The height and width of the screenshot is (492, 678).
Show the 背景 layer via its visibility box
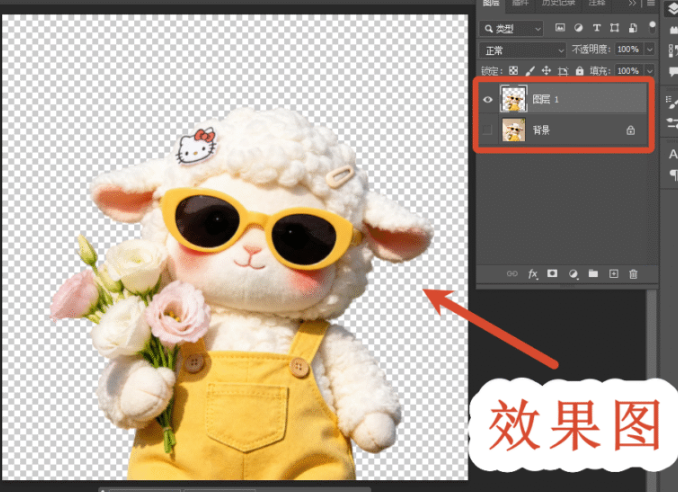(x=488, y=130)
